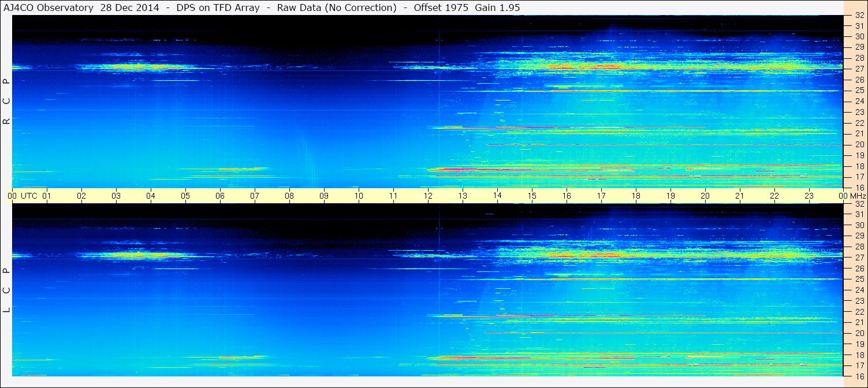Select the 16 MHz label below the LCP scale
This screenshot has width=868, height=388.
coord(859,376)
